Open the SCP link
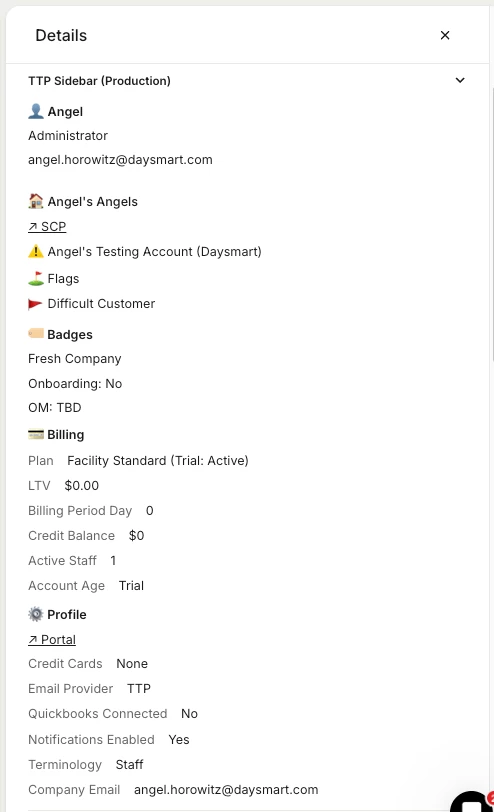 [47, 226]
